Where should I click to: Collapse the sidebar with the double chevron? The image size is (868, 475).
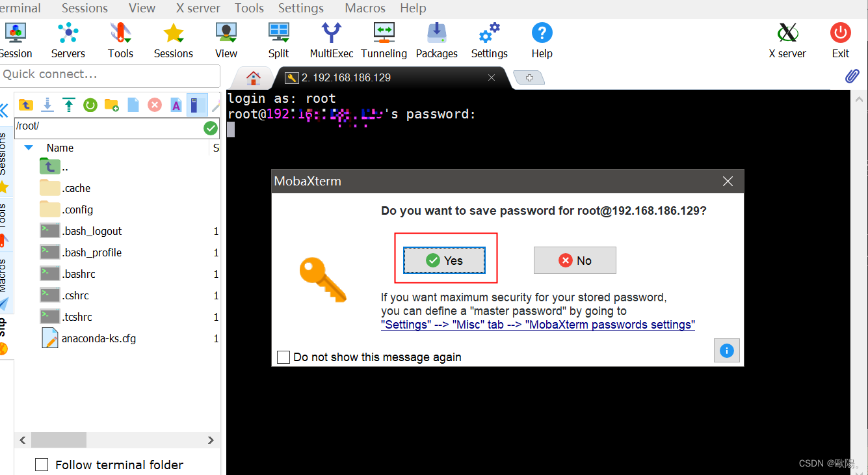(4, 109)
